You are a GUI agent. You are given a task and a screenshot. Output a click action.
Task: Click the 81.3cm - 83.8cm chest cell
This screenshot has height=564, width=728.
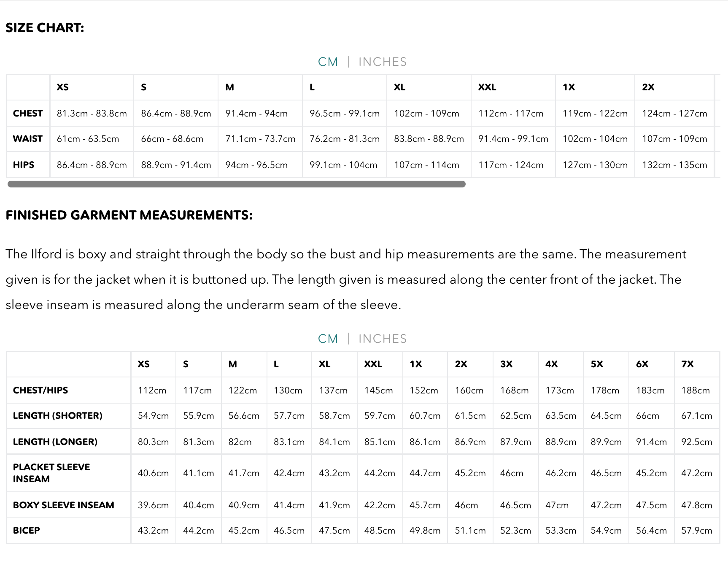92,114
